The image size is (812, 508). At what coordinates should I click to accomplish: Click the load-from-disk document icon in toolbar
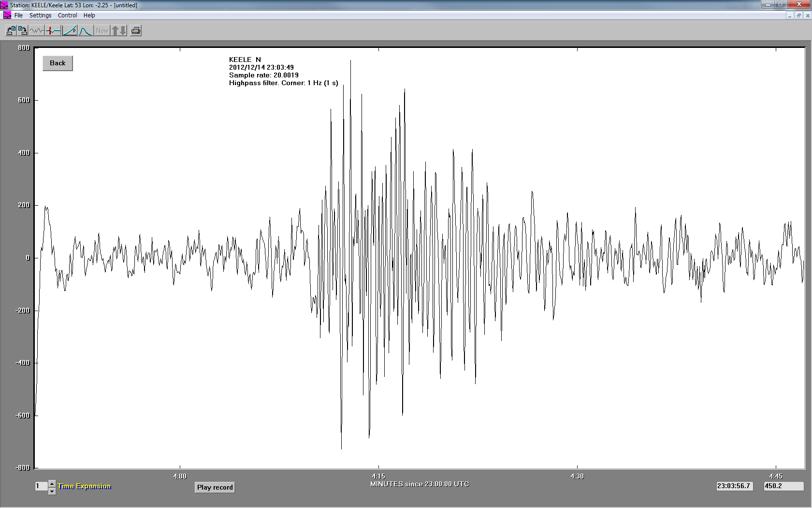[x=11, y=31]
